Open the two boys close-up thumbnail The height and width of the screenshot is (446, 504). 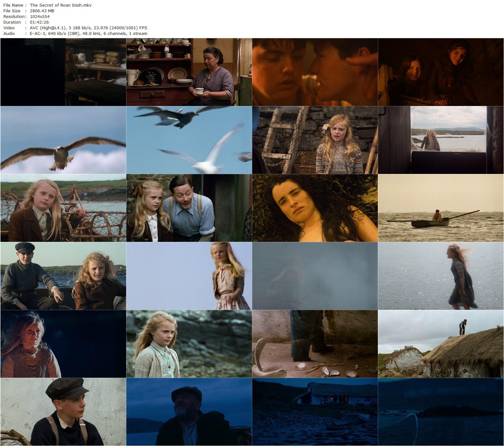tap(315, 72)
